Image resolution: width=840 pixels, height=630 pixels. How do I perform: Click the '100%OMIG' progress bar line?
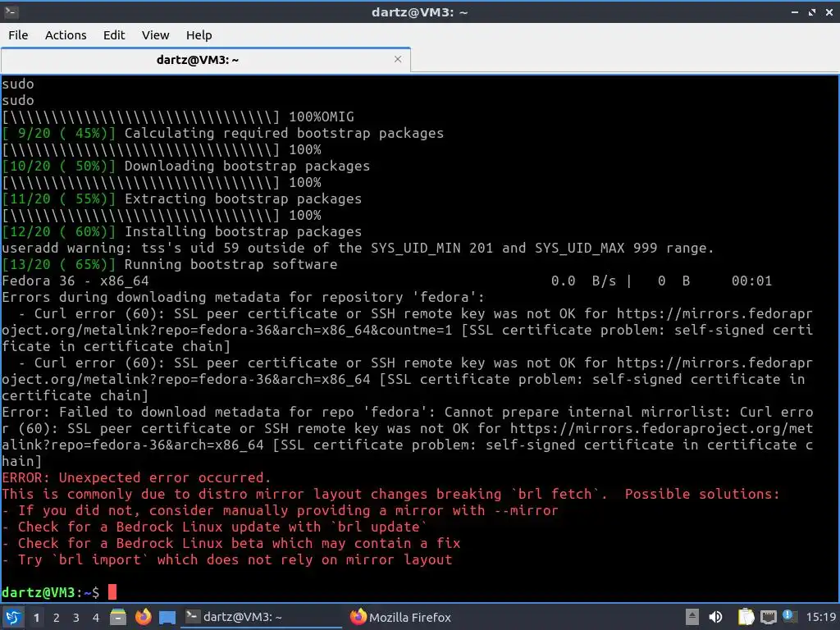pos(178,116)
